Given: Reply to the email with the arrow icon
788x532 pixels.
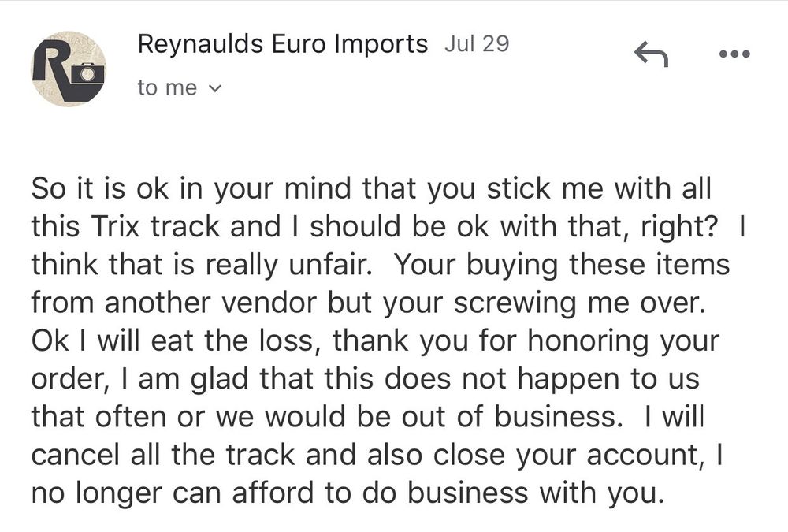Looking at the screenshot, I should [x=651, y=55].
